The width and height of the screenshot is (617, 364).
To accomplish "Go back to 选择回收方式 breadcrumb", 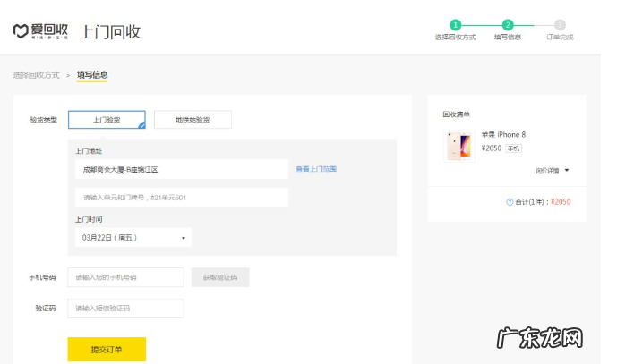I will point(36,75).
